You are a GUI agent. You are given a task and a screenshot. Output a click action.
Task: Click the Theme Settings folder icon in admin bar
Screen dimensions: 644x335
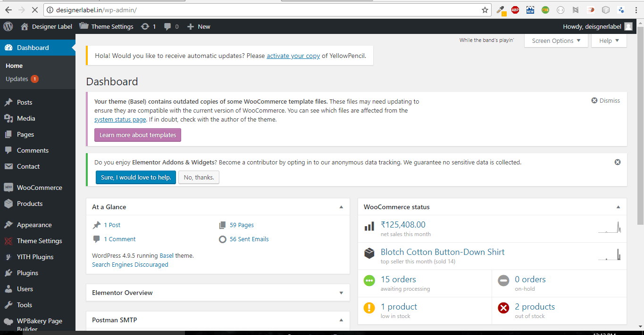click(84, 26)
